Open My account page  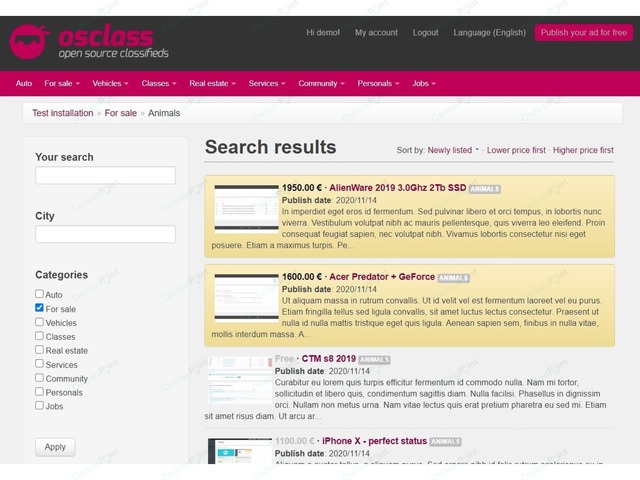point(376,33)
